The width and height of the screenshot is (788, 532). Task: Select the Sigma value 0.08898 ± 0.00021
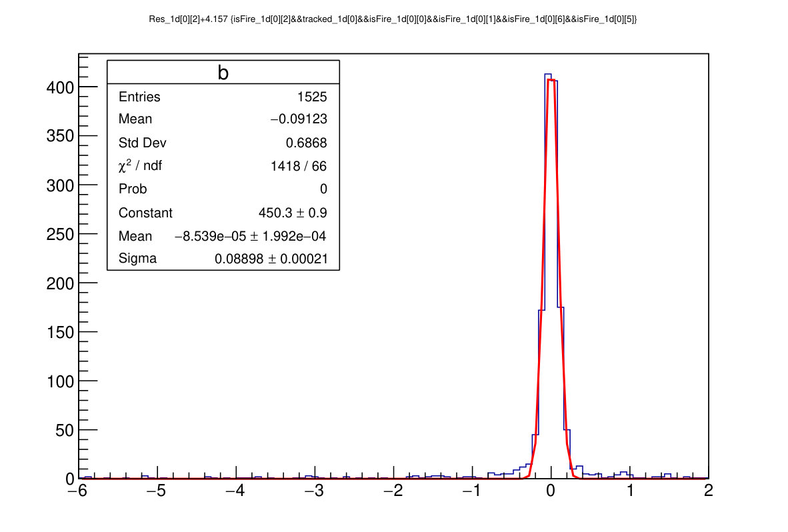pos(271,259)
